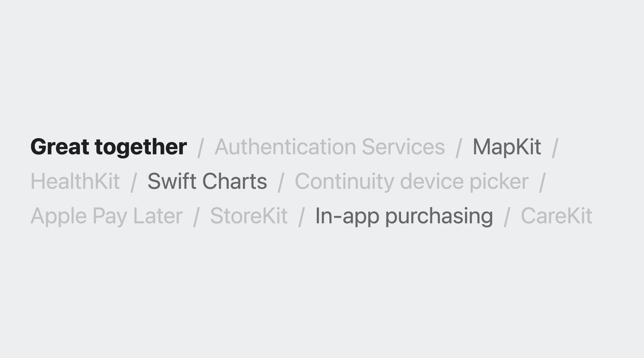
Task: Click slash between In-app purchasing and CareKit
Action: click(x=507, y=217)
